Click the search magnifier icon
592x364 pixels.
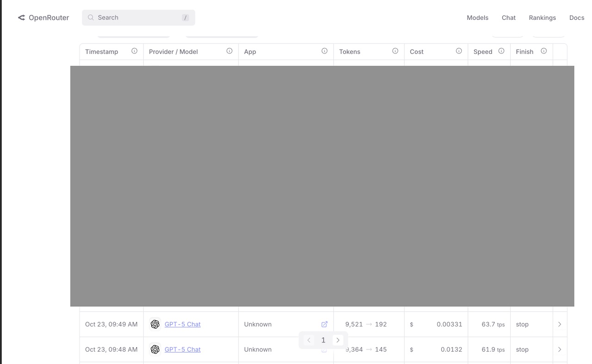coord(91,18)
